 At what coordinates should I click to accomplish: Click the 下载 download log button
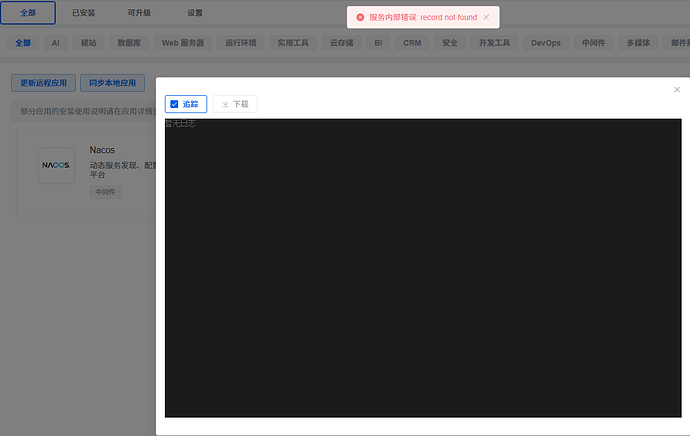tap(235, 104)
